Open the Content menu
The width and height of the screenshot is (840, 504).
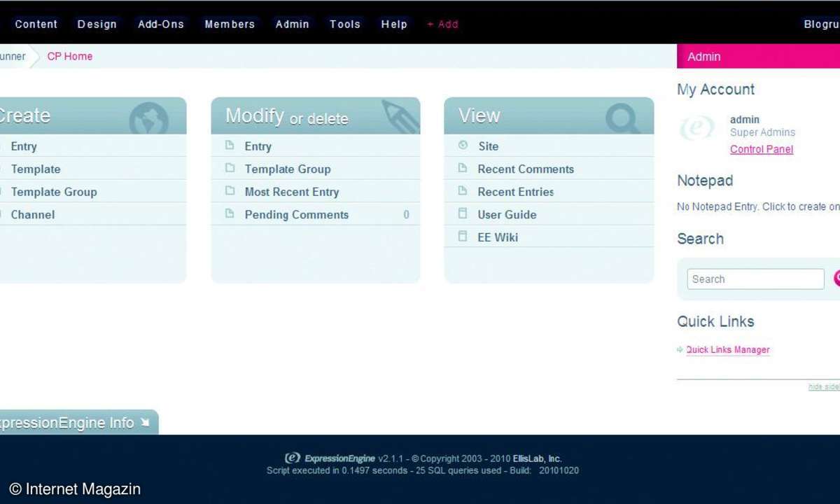(36, 24)
